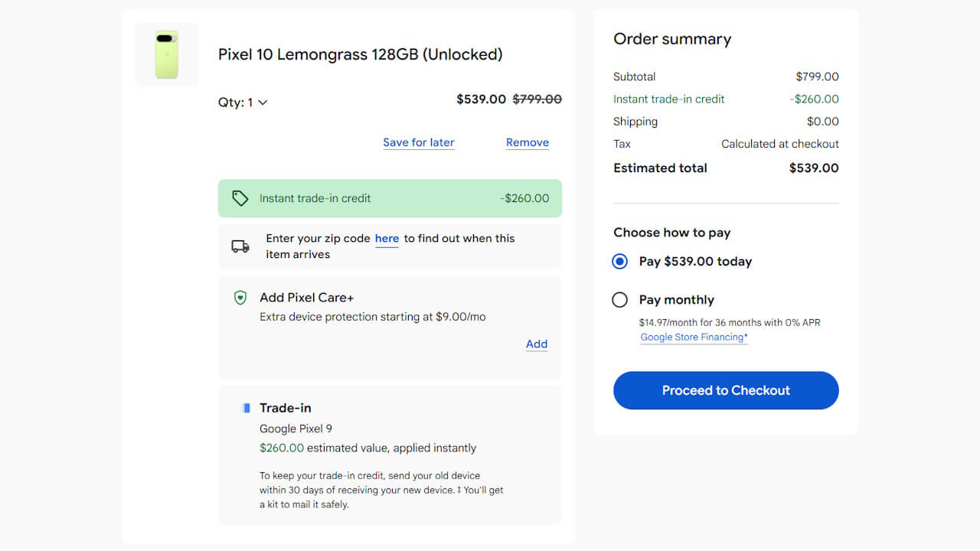Click the Pixel Care+ shield icon

[x=240, y=298]
